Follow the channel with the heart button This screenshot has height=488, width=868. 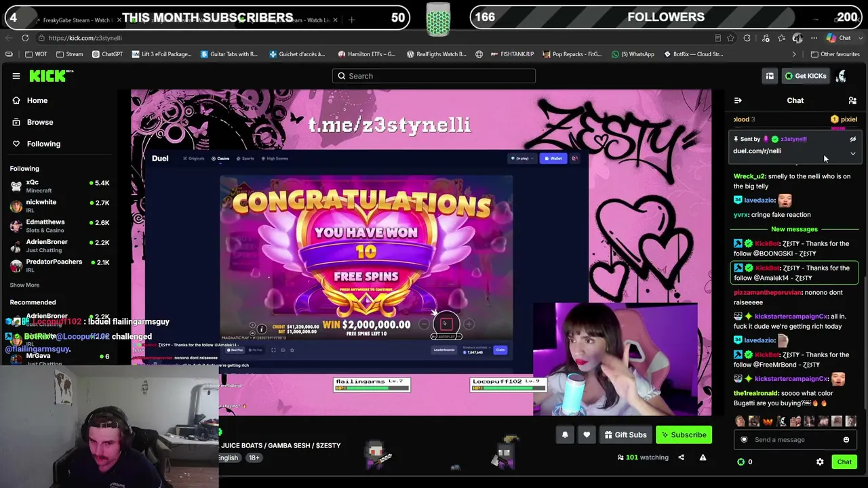coord(587,434)
